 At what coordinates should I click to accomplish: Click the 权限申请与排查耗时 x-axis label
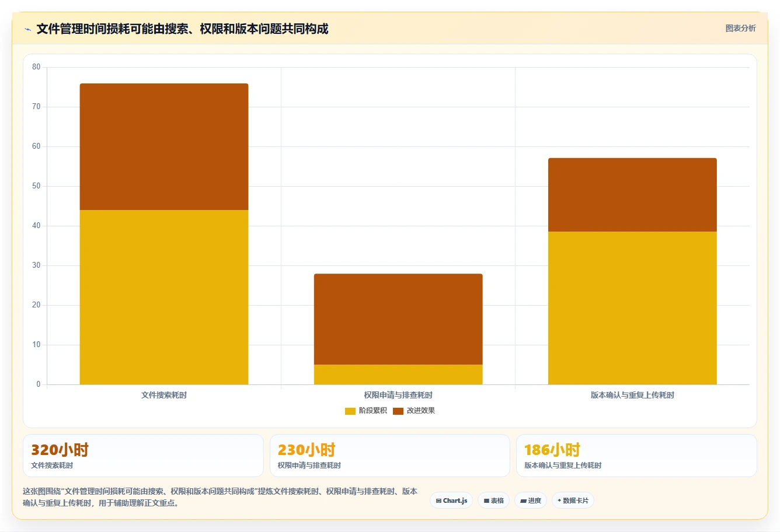tap(398, 395)
